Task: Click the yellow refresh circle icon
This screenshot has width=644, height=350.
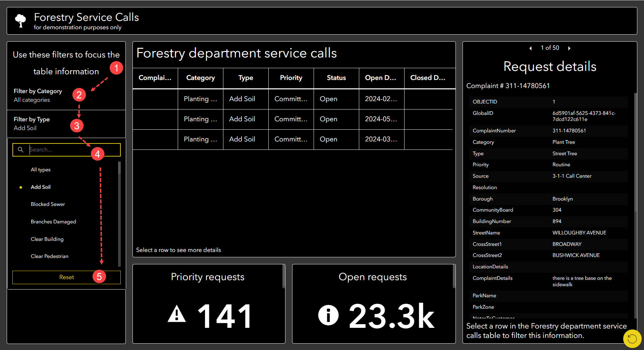Action: coord(632,339)
